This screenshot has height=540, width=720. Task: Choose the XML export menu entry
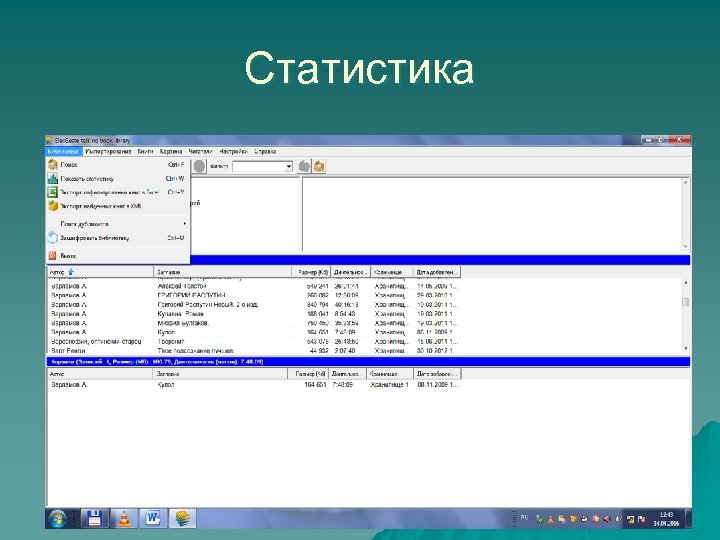coord(118,206)
